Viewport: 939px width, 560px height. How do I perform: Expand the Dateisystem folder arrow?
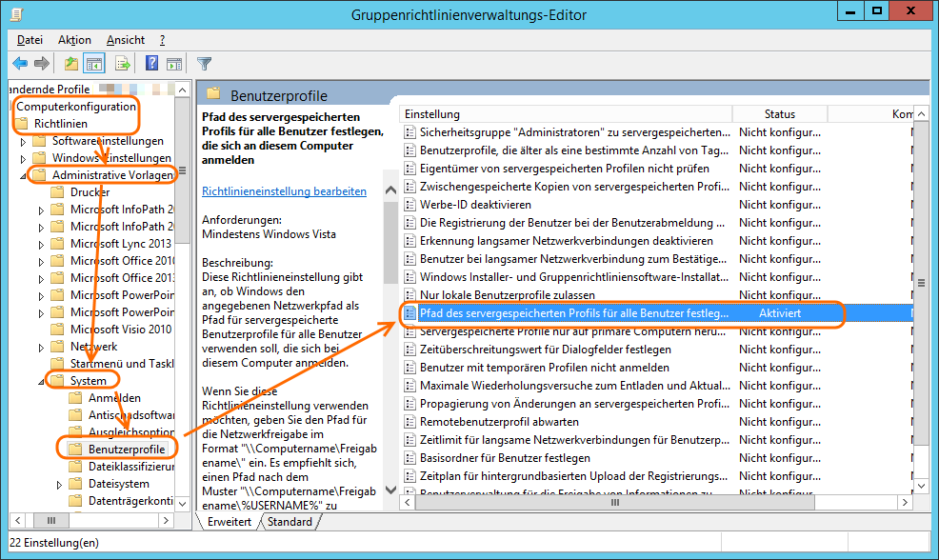tap(60, 484)
